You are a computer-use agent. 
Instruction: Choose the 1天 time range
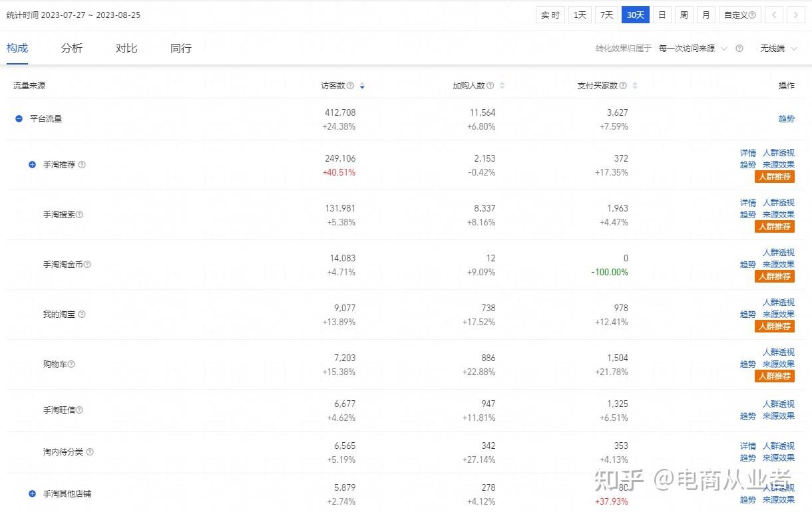580,15
